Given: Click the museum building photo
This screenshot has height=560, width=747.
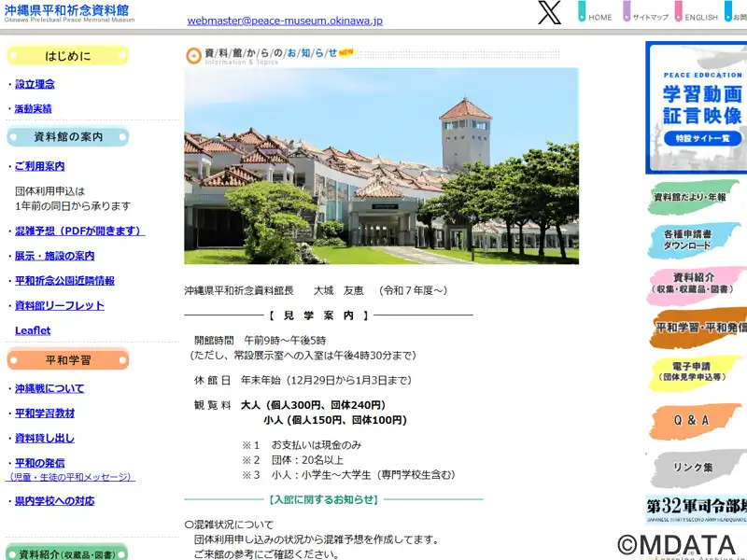Looking at the screenshot, I should click(x=381, y=166).
